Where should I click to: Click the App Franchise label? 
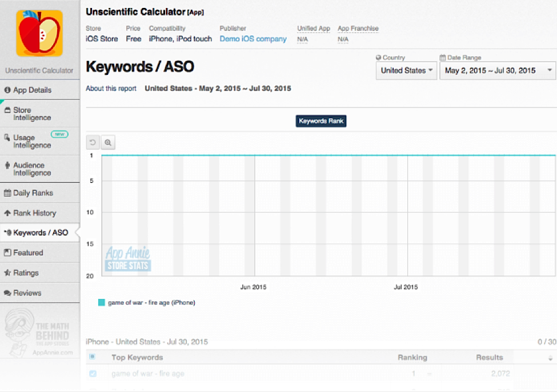click(x=358, y=29)
